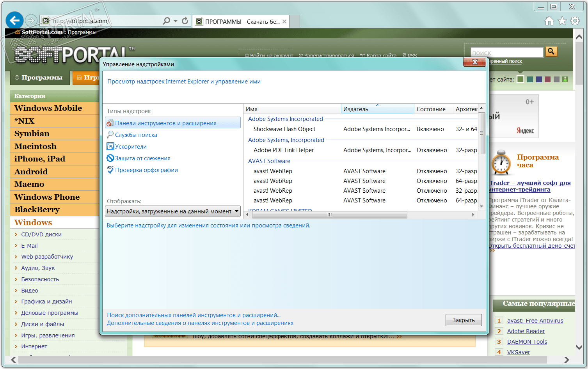Click the alarm clock program thumbnail
588x369 pixels.
click(x=501, y=162)
